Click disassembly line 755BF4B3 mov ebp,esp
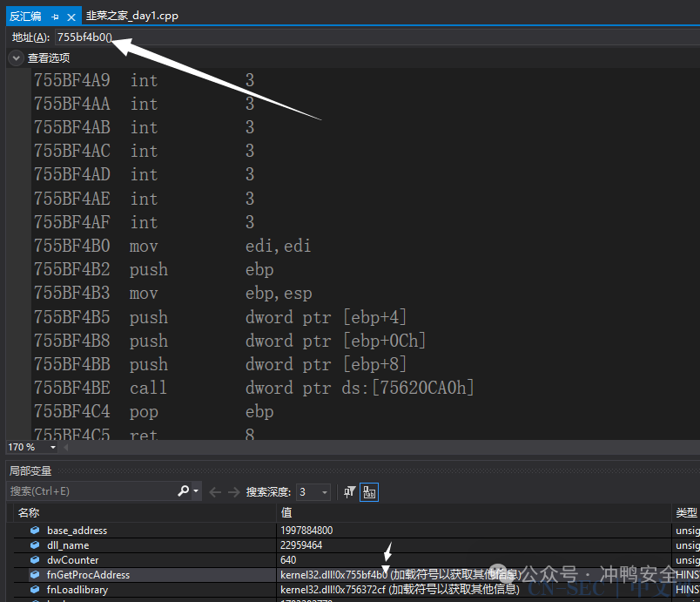 point(172,294)
